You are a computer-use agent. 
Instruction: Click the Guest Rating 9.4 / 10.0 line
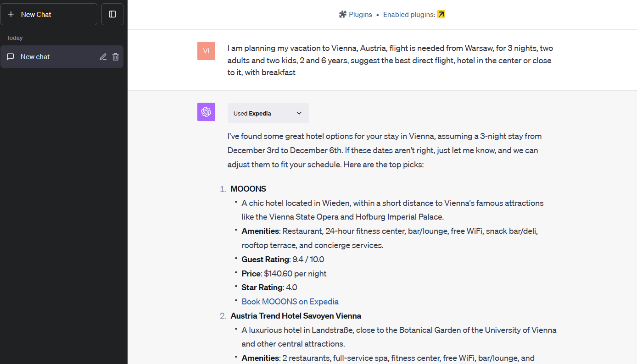point(283,259)
